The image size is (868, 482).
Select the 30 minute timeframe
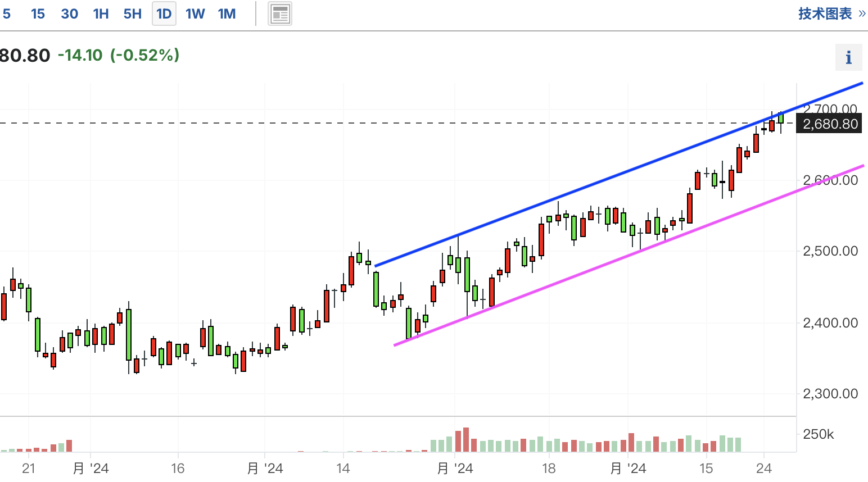69,13
